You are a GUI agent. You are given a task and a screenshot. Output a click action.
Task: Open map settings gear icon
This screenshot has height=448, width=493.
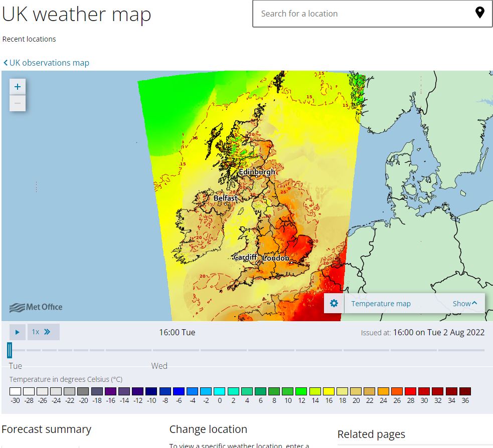[334, 303]
